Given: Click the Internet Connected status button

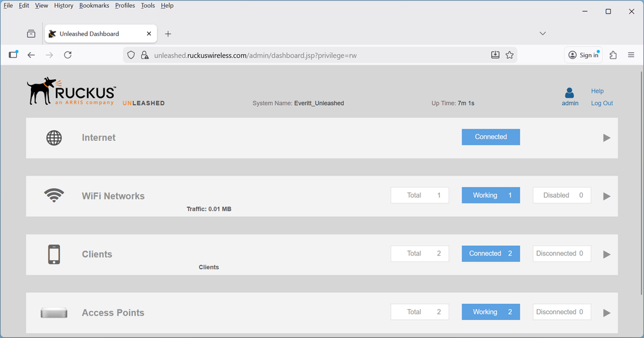Looking at the screenshot, I should (x=491, y=137).
